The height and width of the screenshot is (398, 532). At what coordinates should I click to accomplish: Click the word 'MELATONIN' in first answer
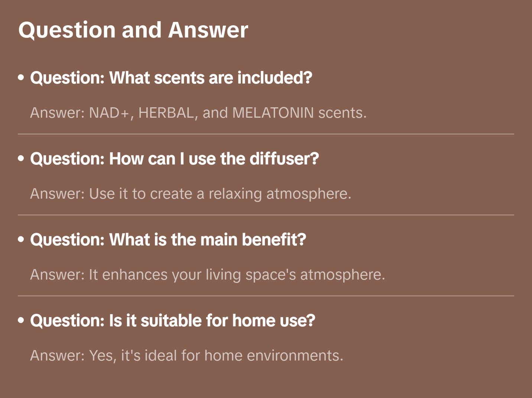[273, 113]
